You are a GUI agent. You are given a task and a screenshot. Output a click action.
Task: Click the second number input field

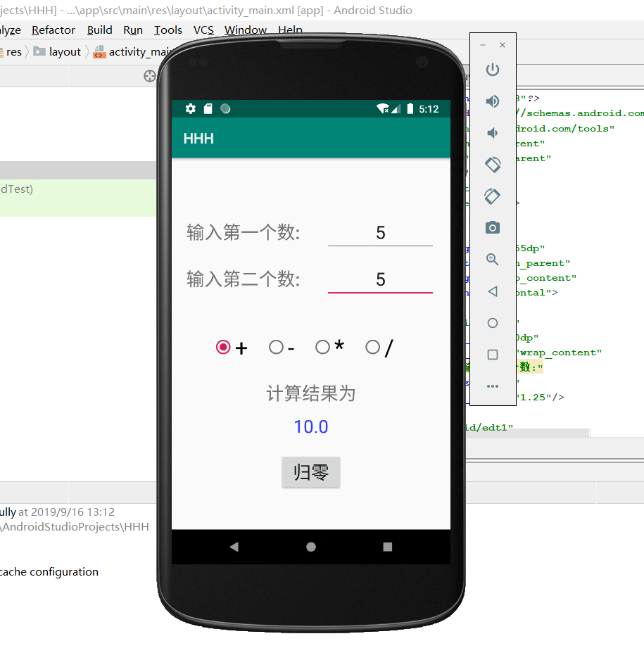(x=380, y=279)
